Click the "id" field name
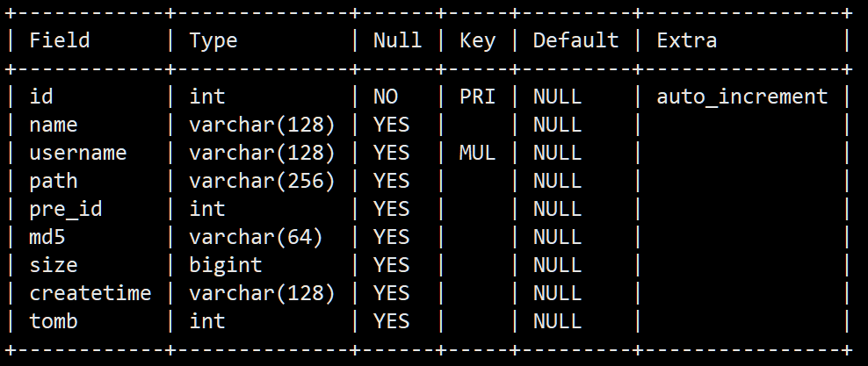 [41, 97]
